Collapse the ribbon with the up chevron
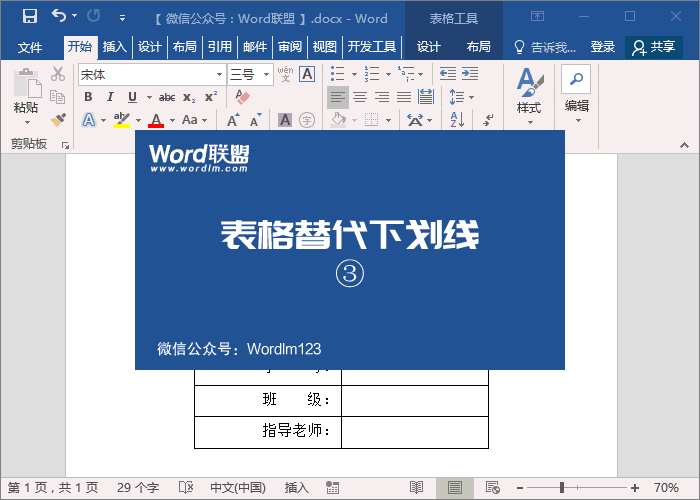700x500 pixels. point(684,145)
